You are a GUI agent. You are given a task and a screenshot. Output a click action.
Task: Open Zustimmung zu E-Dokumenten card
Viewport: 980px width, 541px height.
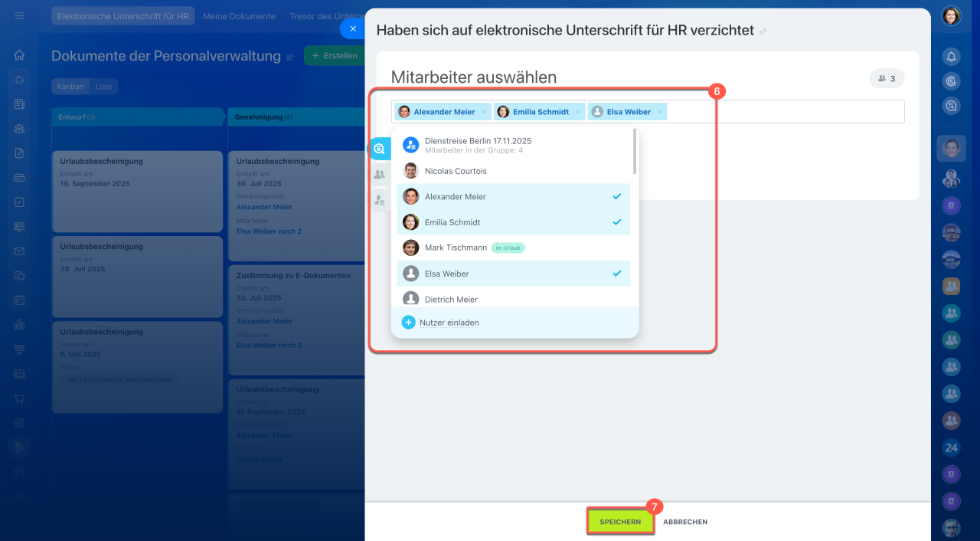tap(297, 320)
